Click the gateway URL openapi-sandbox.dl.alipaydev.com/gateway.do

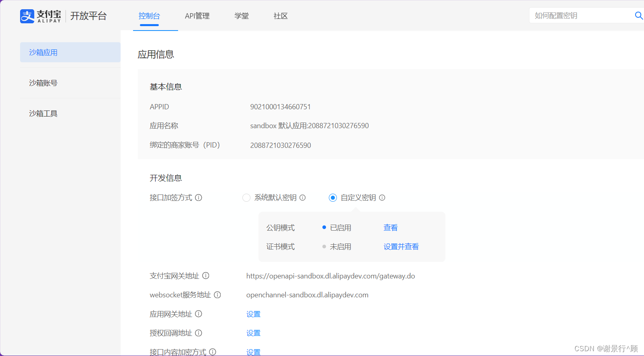coord(330,276)
